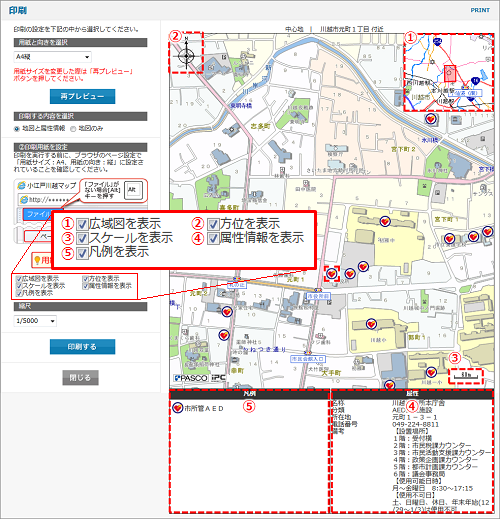This screenshot has width=500, height=519.
Task: Select the AED marker inside the red dashed square
Action: 332,274
